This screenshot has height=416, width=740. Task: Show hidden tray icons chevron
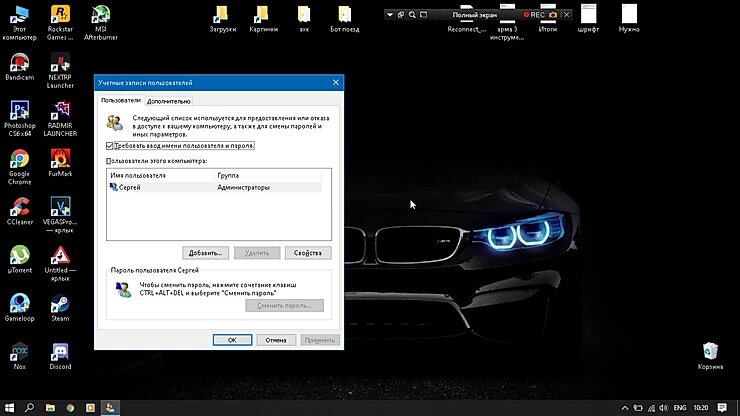tap(625, 408)
